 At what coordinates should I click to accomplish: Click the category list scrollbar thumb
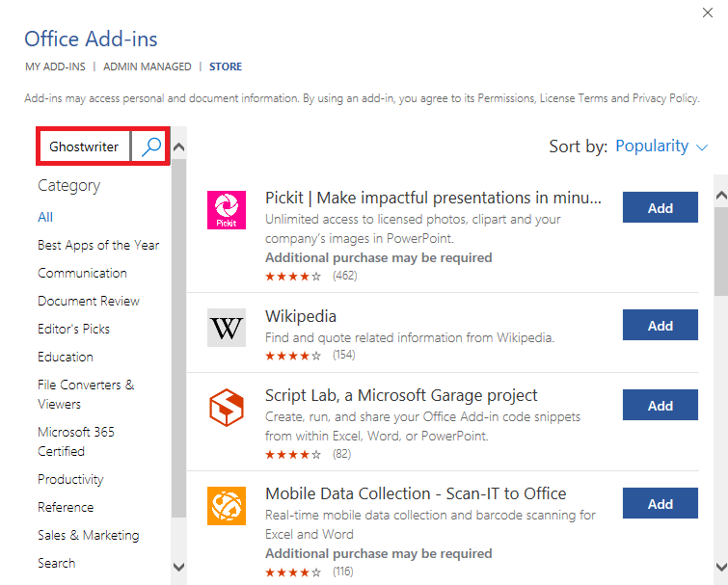pos(178,338)
